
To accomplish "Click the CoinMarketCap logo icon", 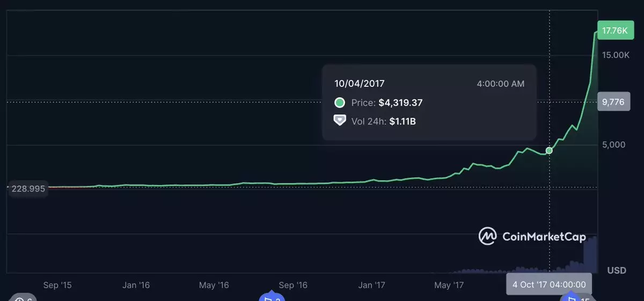I will [x=487, y=236].
